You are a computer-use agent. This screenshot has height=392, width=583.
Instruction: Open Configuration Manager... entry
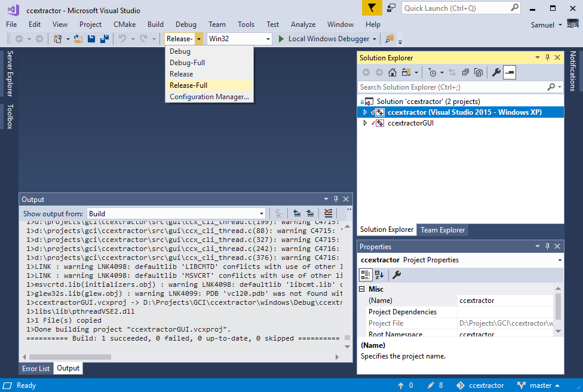[x=209, y=97]
